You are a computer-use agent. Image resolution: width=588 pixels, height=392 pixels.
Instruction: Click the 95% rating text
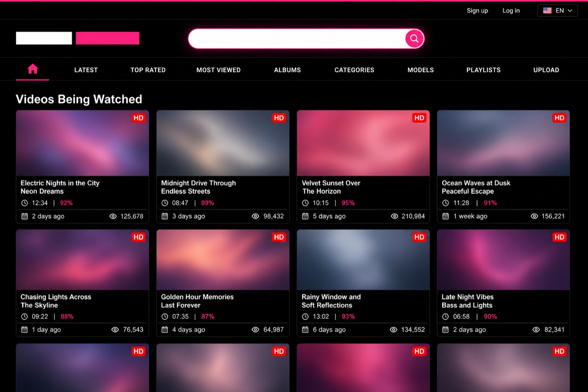[x=348, y=203]
